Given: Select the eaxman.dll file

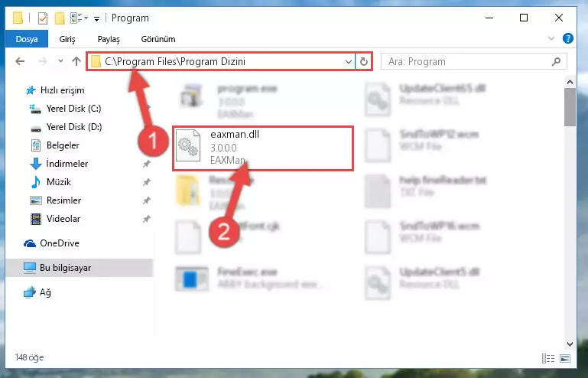Looking at the screenshot, I should 263,148.
